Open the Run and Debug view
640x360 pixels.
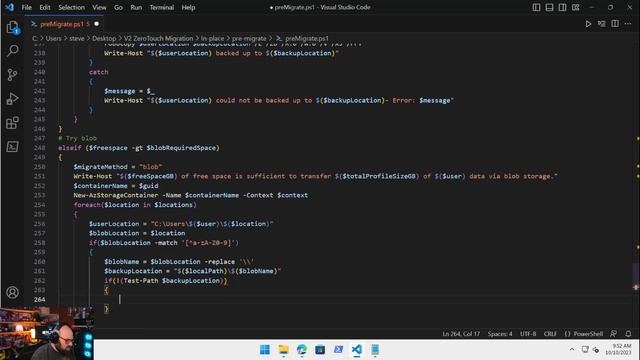(x=13, y=99)
